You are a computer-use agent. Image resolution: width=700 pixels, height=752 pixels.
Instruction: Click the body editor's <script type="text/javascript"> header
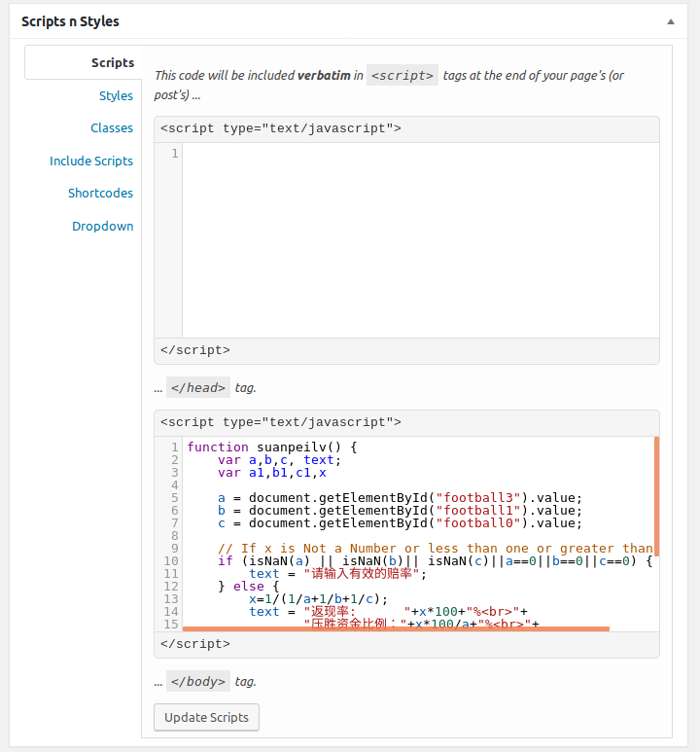point(406,422)
